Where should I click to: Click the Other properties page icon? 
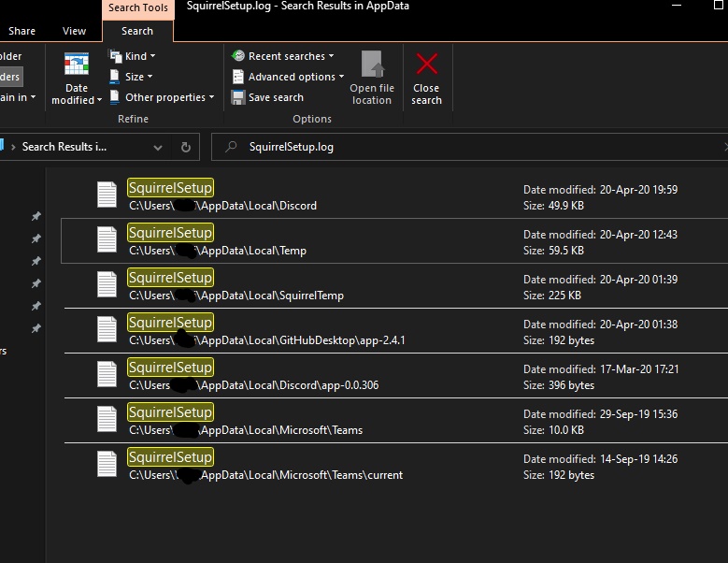coord(114,97)
